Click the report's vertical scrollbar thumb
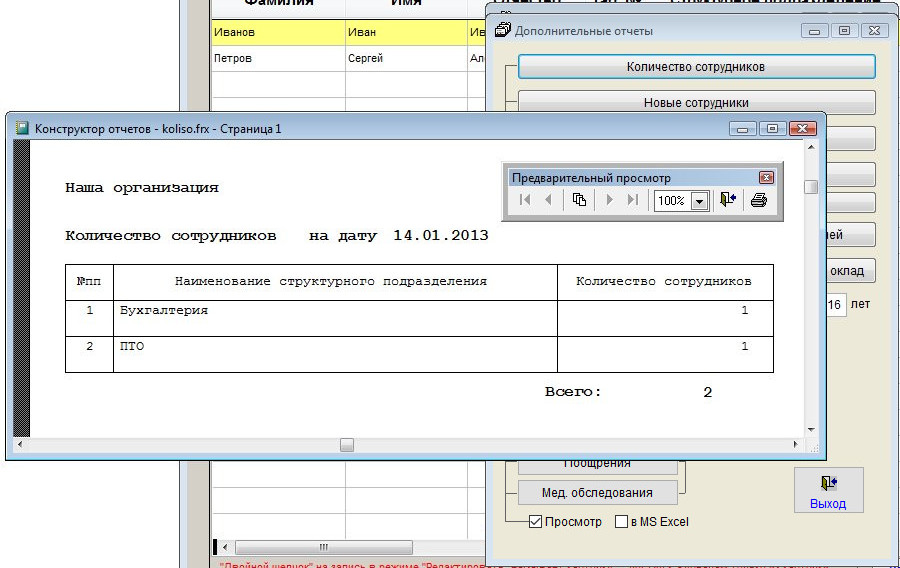The image size is (900, 568). [810, 187]
